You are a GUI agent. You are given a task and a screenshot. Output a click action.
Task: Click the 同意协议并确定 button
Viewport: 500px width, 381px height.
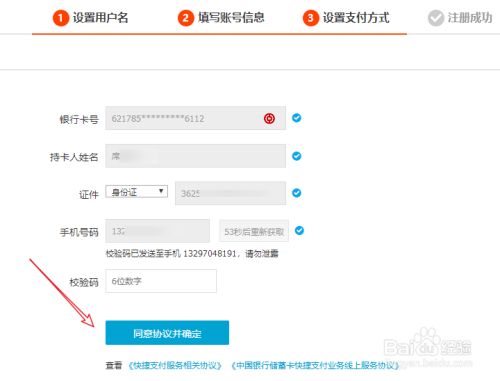coord(167,333)
